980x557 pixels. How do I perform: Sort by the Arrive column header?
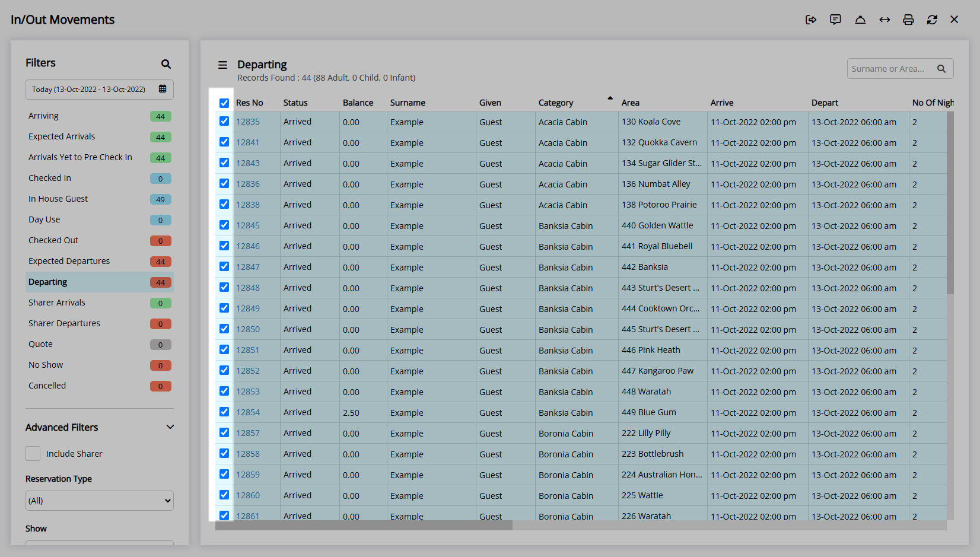722,103
